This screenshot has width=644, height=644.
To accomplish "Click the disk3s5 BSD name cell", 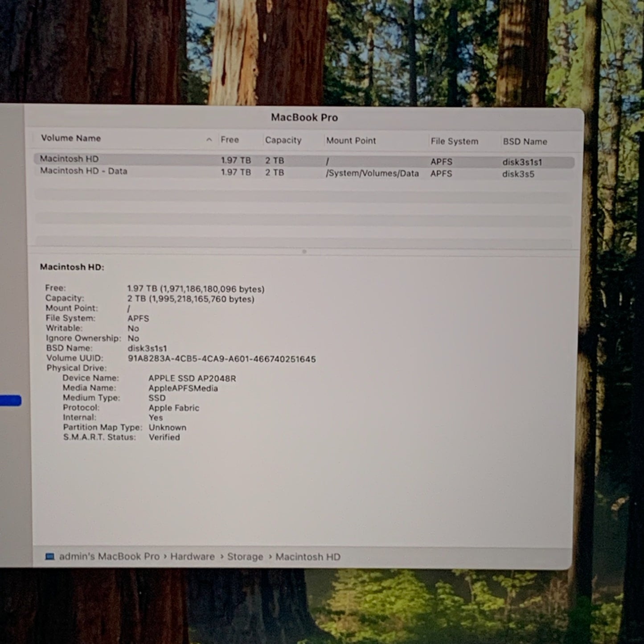I will click(518, 174).
